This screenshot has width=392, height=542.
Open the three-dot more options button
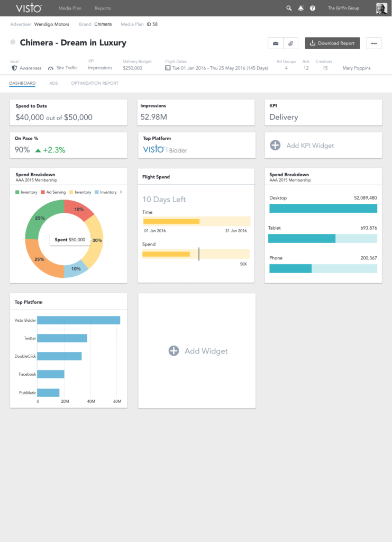tap(374, 43)
